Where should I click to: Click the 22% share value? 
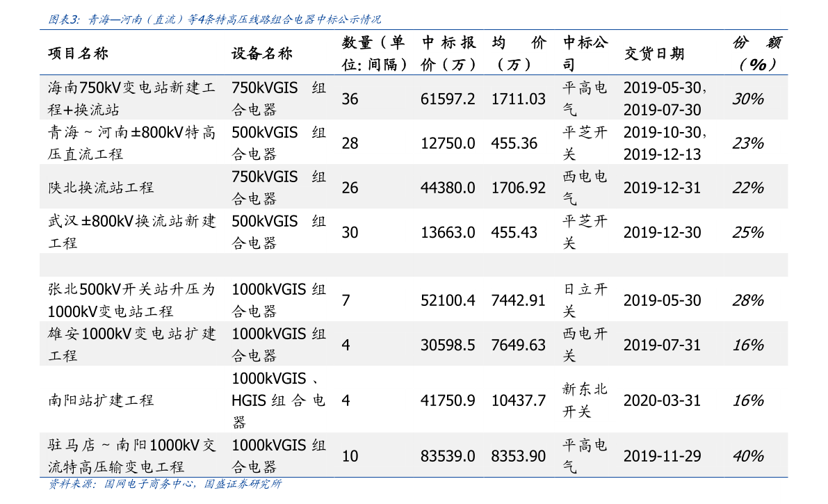tap(748, 188)
